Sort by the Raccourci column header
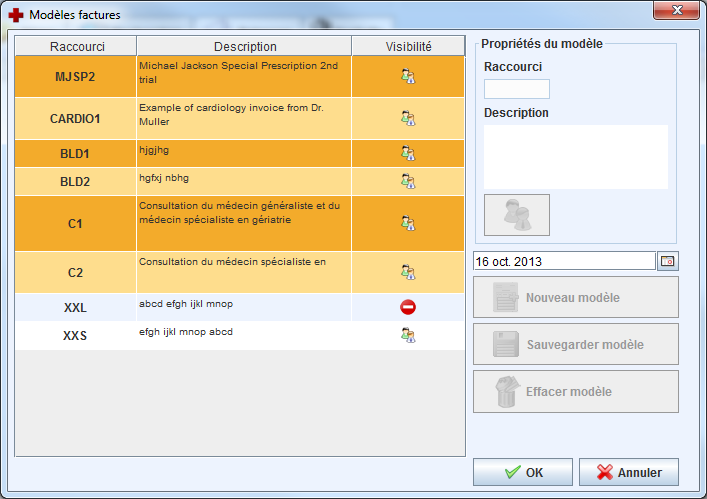Screen dimensions: 707x499 76,46
